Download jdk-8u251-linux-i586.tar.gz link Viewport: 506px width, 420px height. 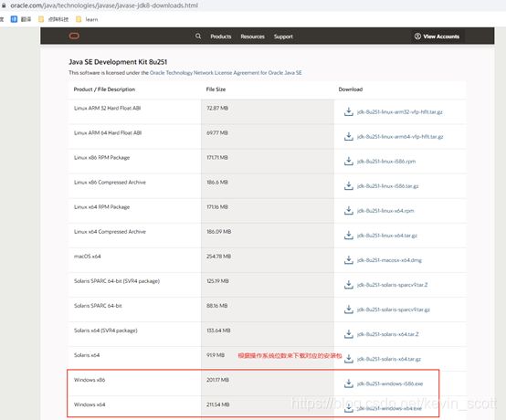click(387, 186)
